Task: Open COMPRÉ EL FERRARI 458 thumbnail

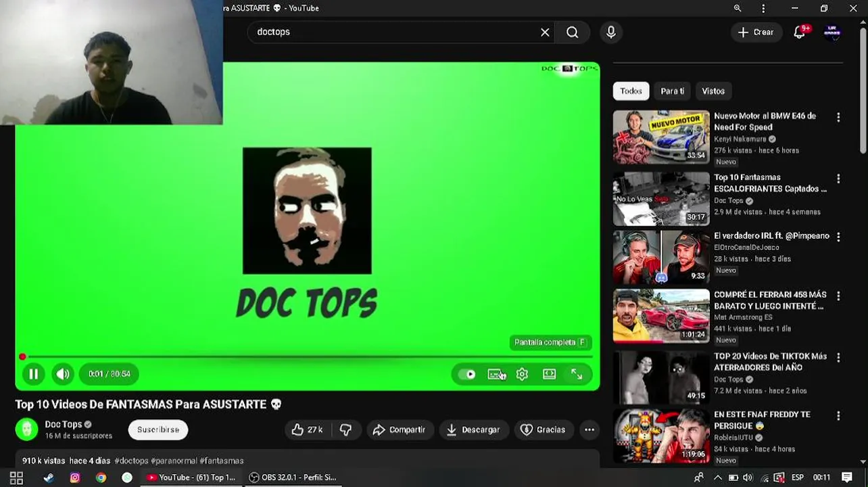Action: [661, 316]
